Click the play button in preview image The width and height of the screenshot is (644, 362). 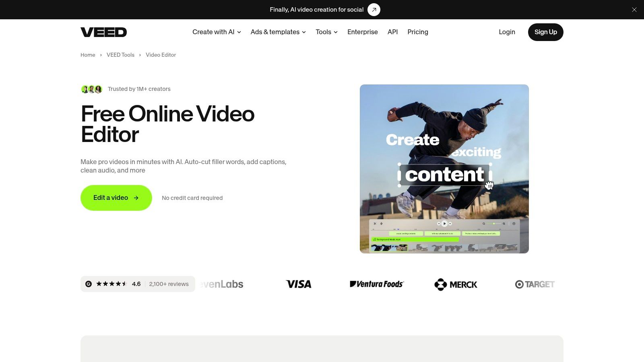444,223
